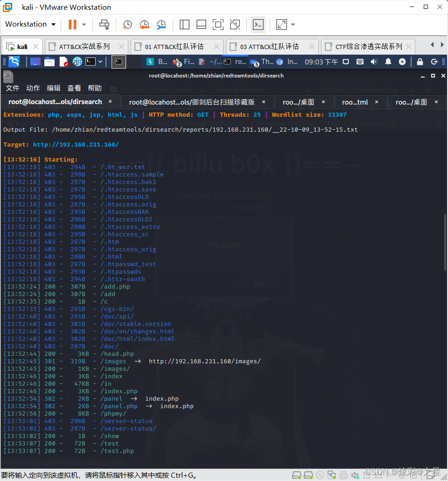The width and height of the screenshot is (448, 481).
Task: Open the snapshot manager icon
Action: point(161,25)
